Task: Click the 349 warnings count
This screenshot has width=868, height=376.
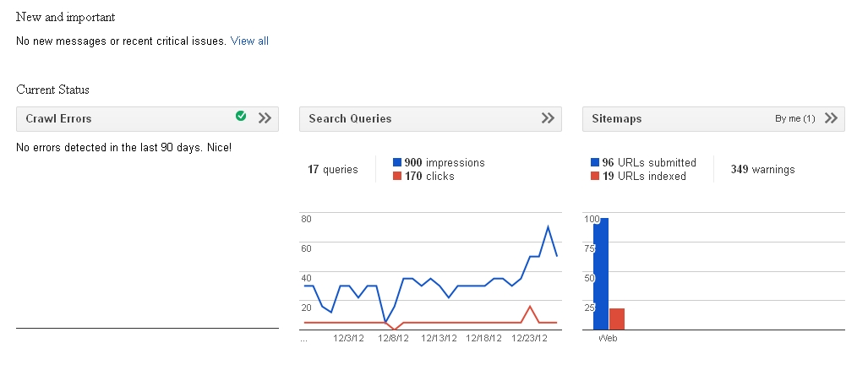Action: [x=762, y=169]
